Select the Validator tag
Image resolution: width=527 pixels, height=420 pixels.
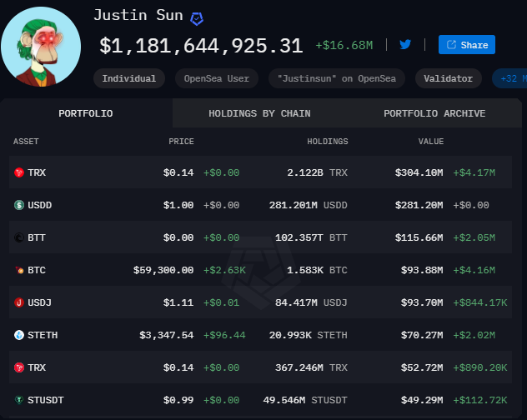click(449, 78)
